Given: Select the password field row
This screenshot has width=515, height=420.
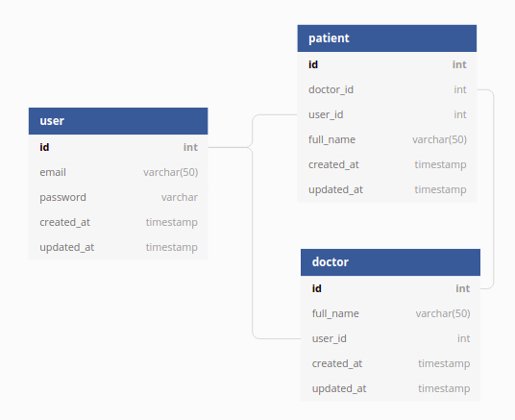Looking at the screenshot, I should 118,197.
